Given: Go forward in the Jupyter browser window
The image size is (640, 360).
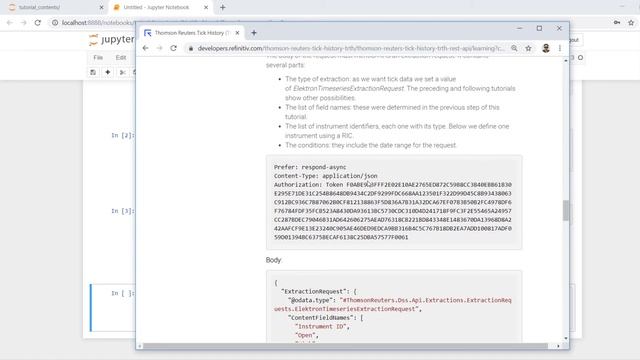Looking at the screenshot, I should 24,23.
